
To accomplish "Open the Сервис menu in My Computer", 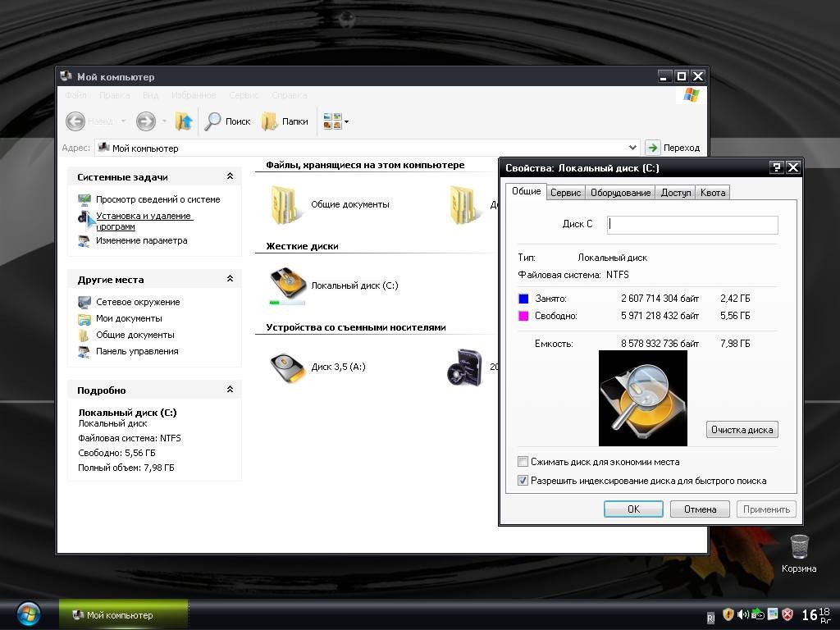I will click(x=244, y=95).
